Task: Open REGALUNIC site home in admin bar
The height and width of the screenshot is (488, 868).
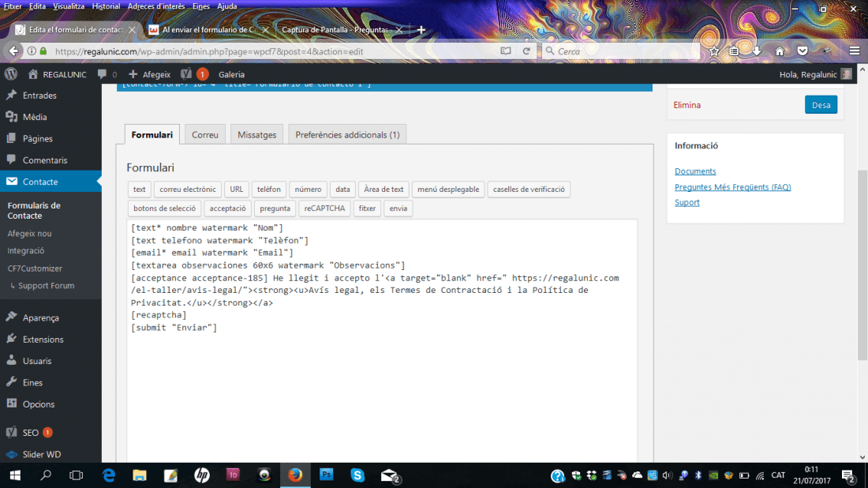Action: [57, 74]
